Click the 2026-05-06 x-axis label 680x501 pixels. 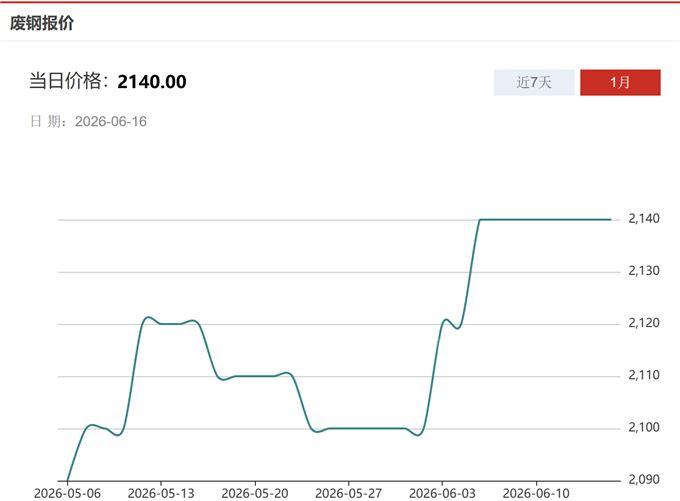tap(67, 493)
